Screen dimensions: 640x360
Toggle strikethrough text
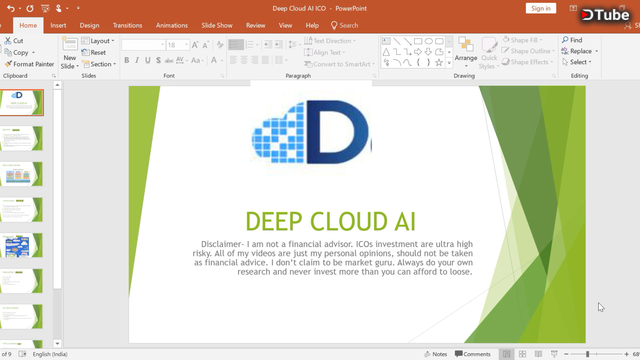[x=169, y=60]
